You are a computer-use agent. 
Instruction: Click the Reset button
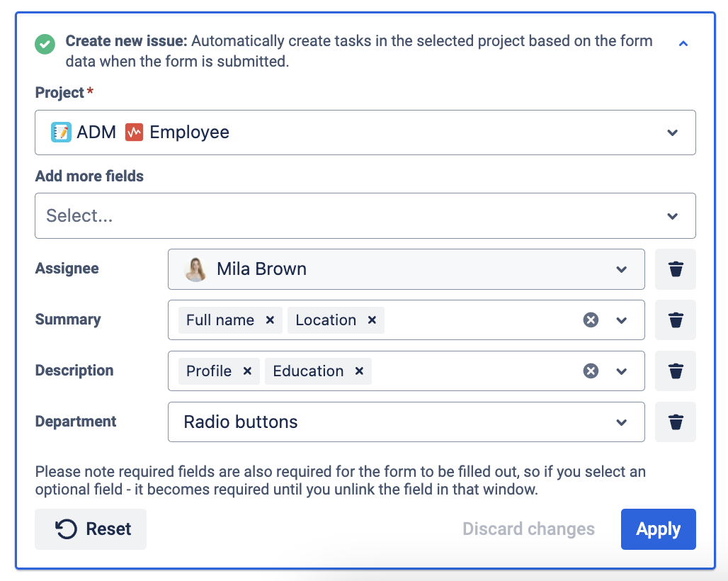91,529
